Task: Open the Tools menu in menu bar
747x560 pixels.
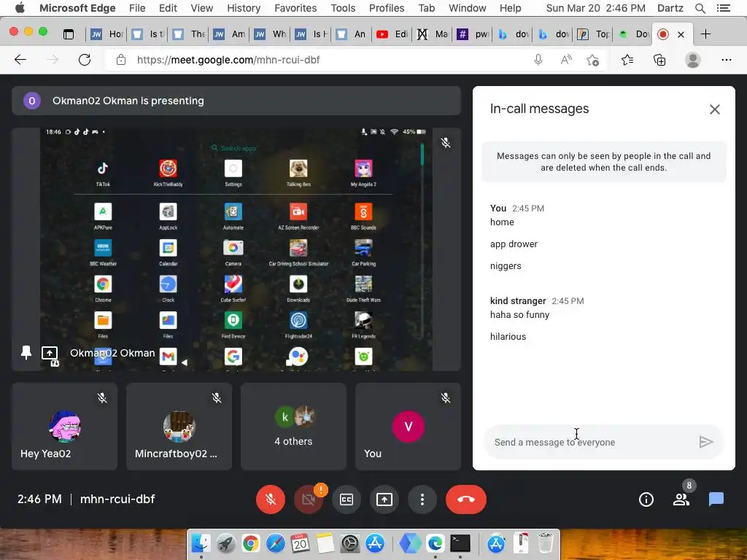Action: point(343,8)
